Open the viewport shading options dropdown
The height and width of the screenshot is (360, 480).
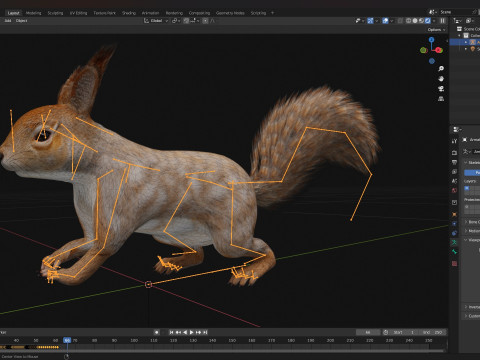(434, 21)
